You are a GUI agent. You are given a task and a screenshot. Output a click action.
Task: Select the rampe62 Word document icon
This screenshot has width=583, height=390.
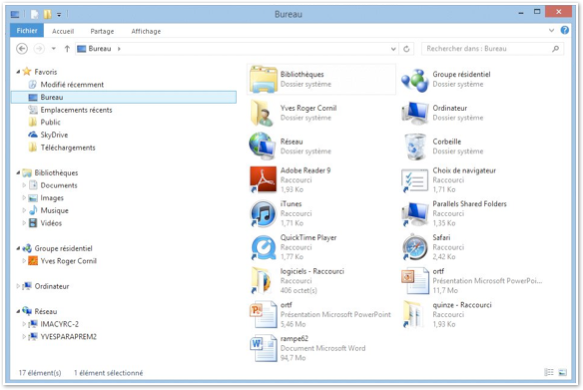pyautogui.click(x=263, y=348)
